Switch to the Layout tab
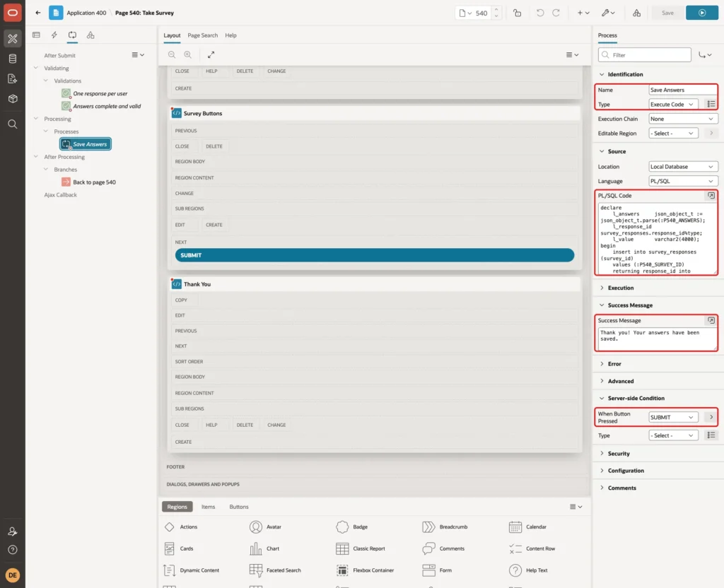The height and width of the screenshot is (588, 724). click(x=172, y=35)
